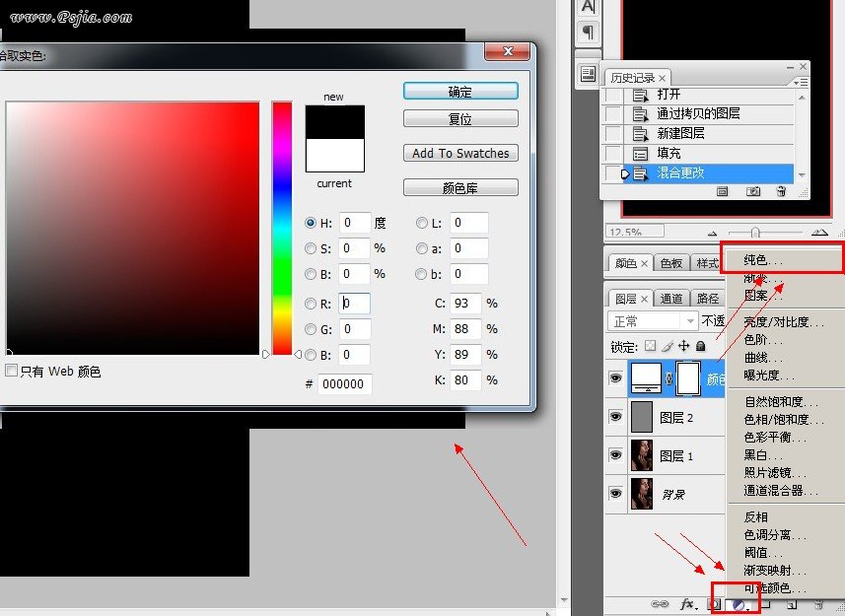Hide 图层 2 with its eye icon
Screen dimensions: 845x616
coord(615,417)
